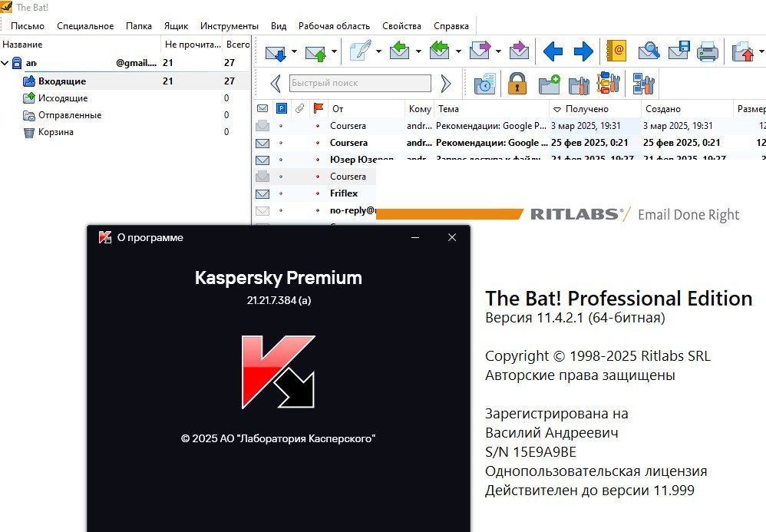The image size is (766, 532).
Task: Open the Вид menu
Action: click(279, 26)
